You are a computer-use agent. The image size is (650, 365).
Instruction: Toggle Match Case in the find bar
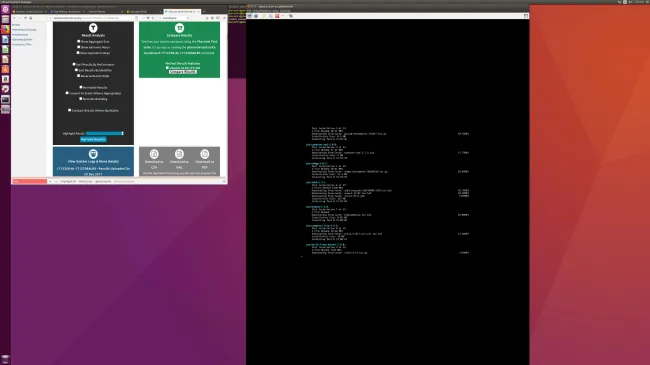pos(85,181)
